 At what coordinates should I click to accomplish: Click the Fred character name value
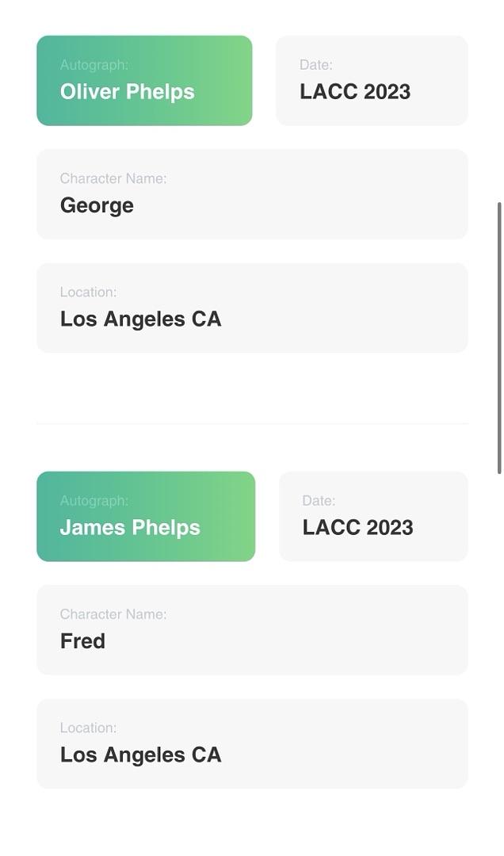(x=82, y=641)
